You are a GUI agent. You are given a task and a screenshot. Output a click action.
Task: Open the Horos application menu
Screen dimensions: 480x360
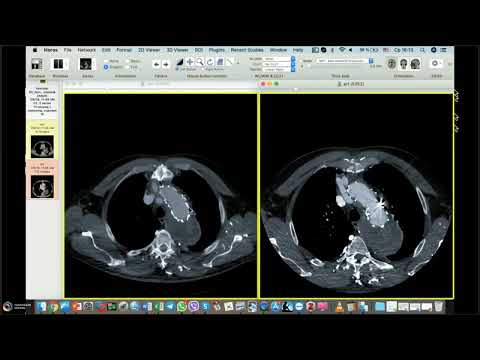click(x=51, y=50)
